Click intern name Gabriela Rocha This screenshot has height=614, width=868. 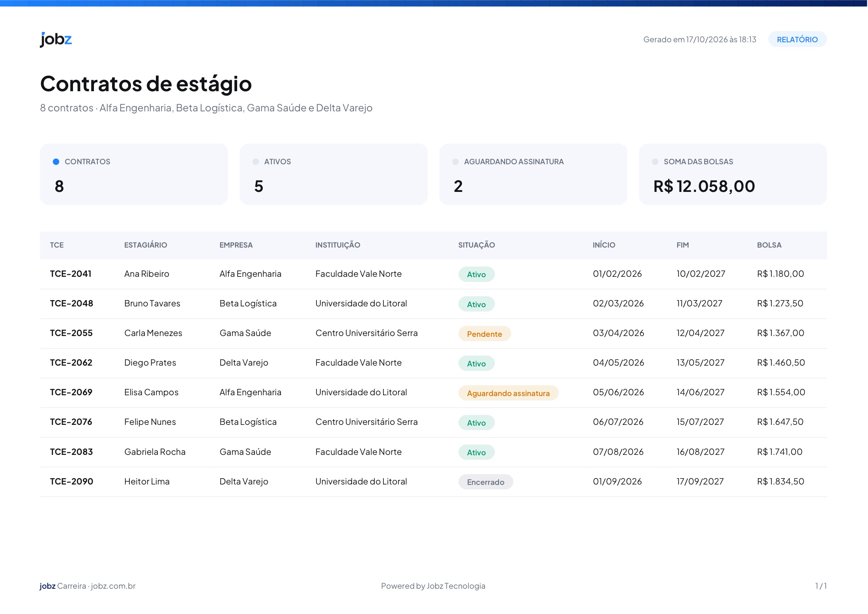tap(155, 452)
